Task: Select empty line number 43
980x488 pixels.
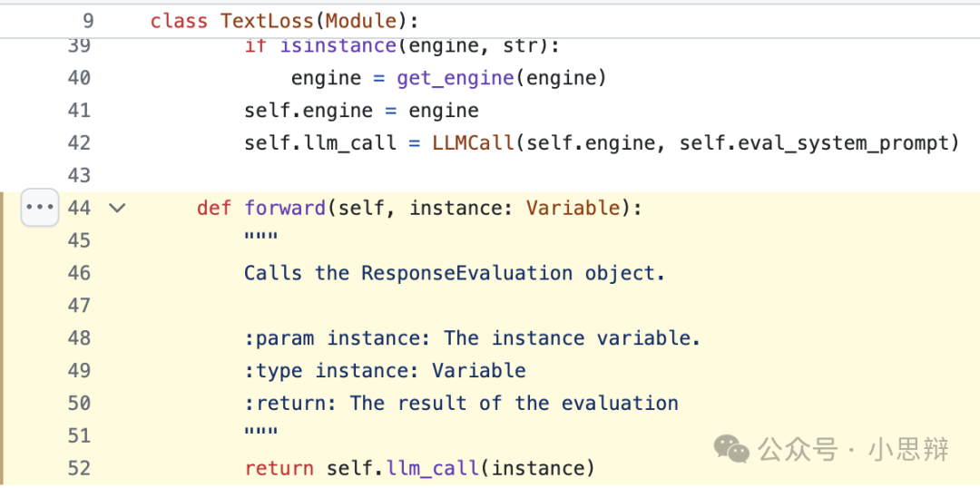Action: pyautogui.click(x=79, y=175)
